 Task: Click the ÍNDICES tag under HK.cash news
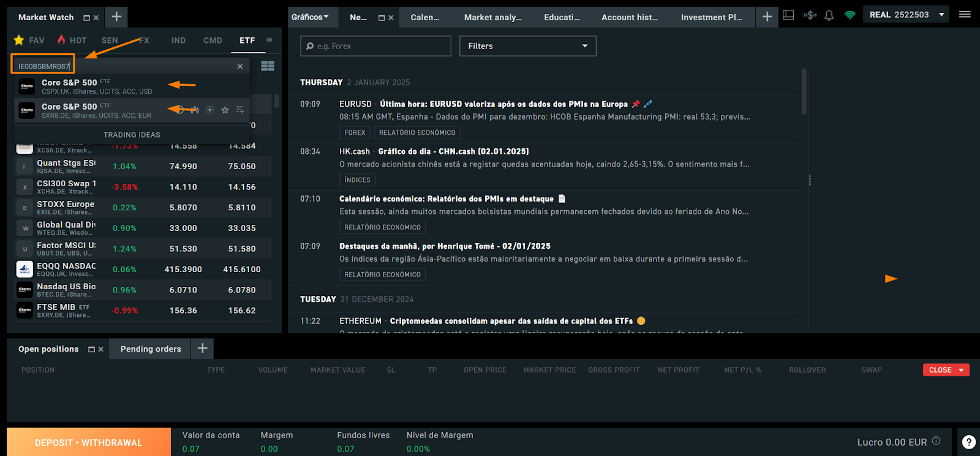click(x=357, y=180)
